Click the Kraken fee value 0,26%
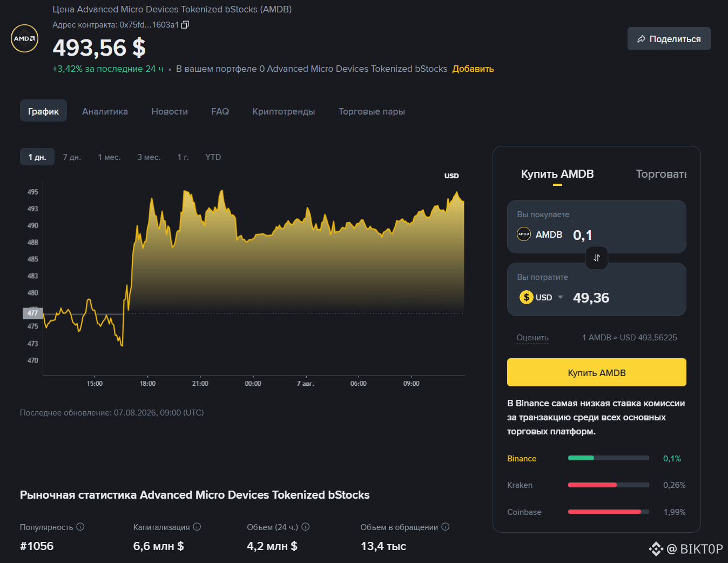728x563 pixels. (x=675, y=485)
